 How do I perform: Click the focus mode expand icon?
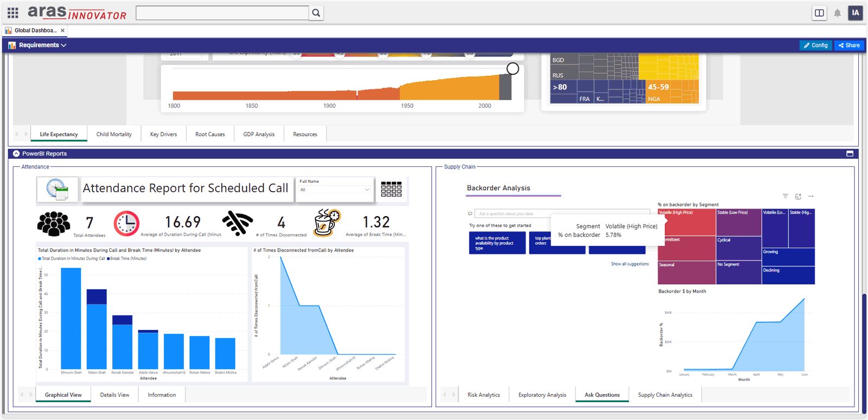pos(798,196)
